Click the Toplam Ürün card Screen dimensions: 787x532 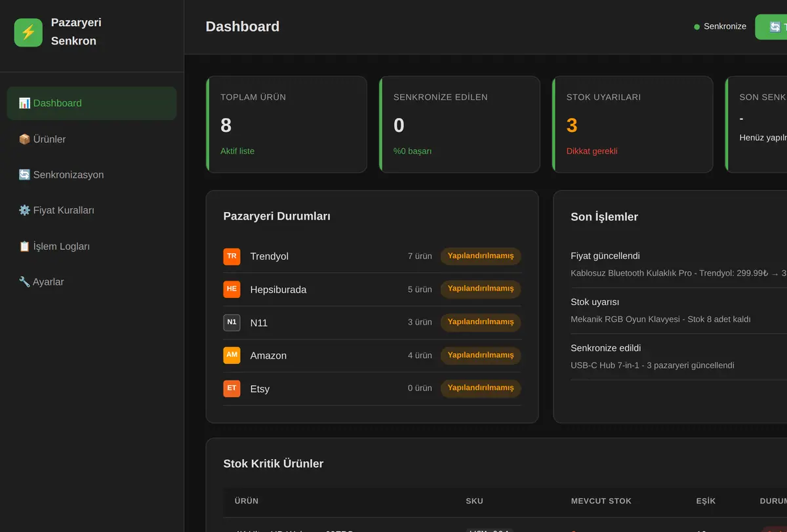coord(287,125)
